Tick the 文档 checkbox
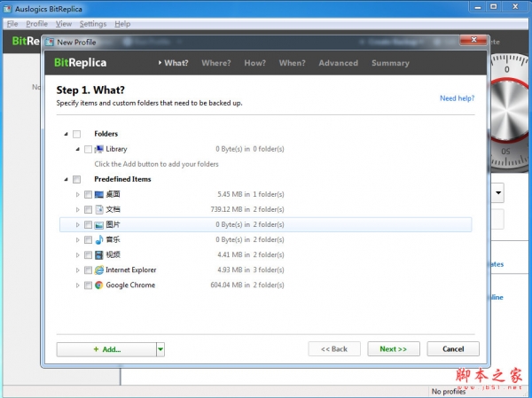The height and width of the screenshot is (398, 532). [x=88, y=209]
